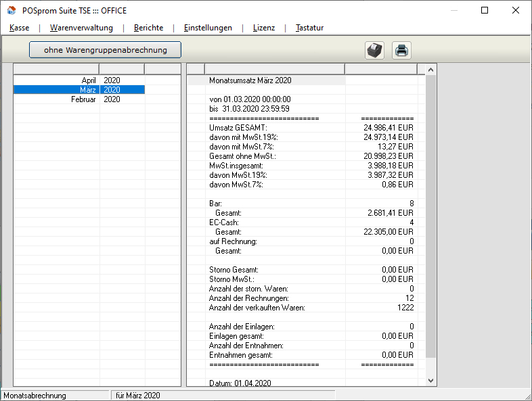Click the value 24.986,41 EUR

click(x=389, y=128)
